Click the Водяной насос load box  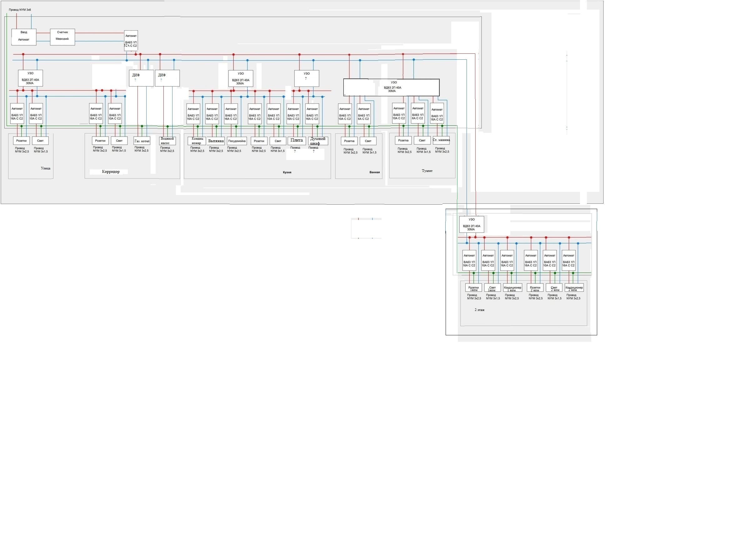click(x=167, y=141)
